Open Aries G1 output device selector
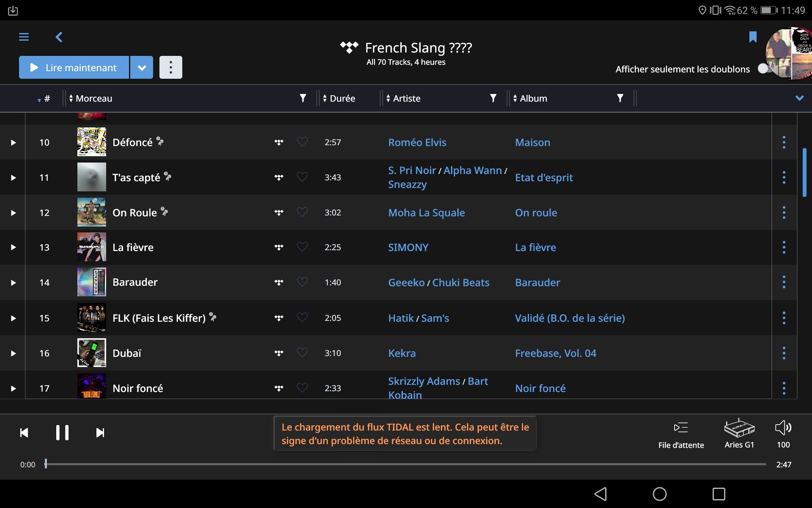Screen dimensions: 812x508 pyautogui.click(x=739, y=434)
